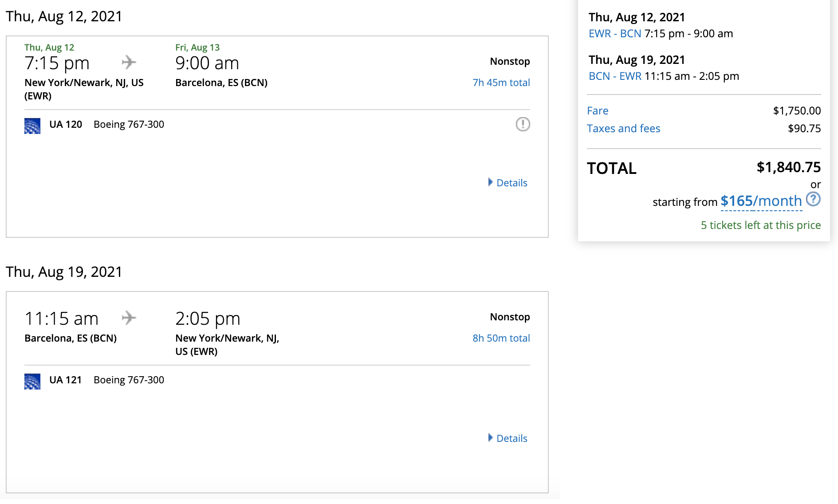Click United logo beside UA 121
This screenshot has height=504, width=838.
click(x=32, y=381)
